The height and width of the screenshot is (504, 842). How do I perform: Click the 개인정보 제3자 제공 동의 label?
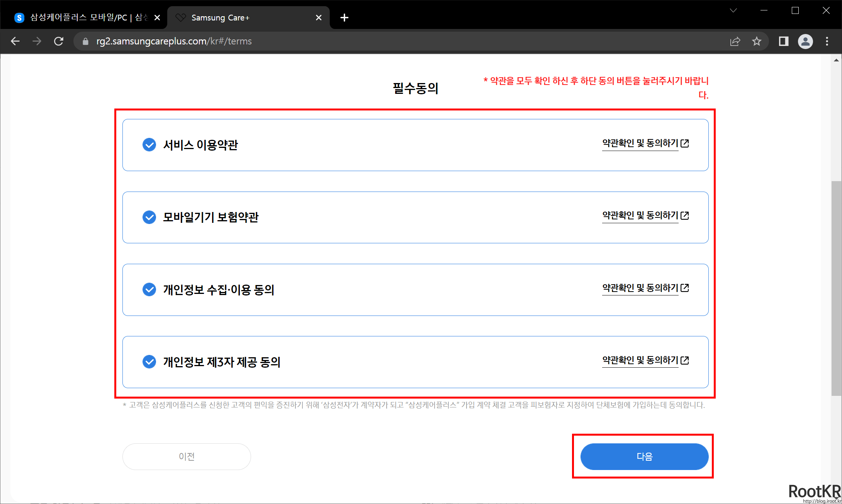(222, 362)
